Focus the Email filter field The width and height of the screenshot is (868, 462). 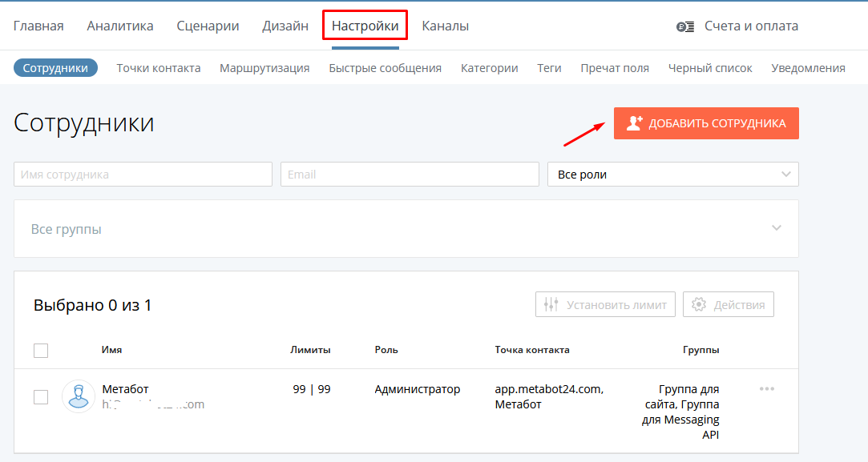click(x=410, y=175)
